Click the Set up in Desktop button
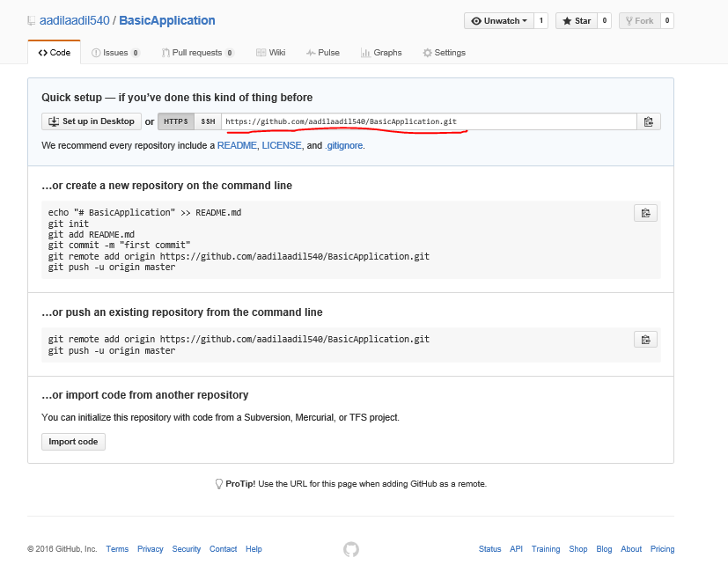728x565 pixels. pyautogui.click(x=91, y=121)
